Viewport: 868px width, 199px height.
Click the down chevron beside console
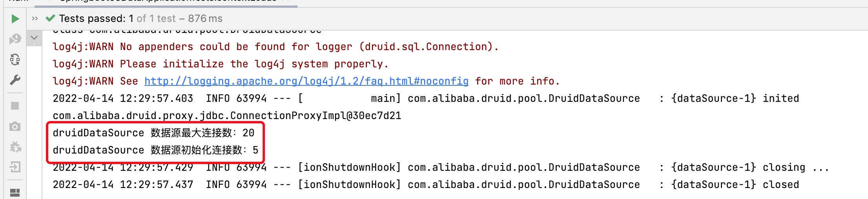coord(34,38)
